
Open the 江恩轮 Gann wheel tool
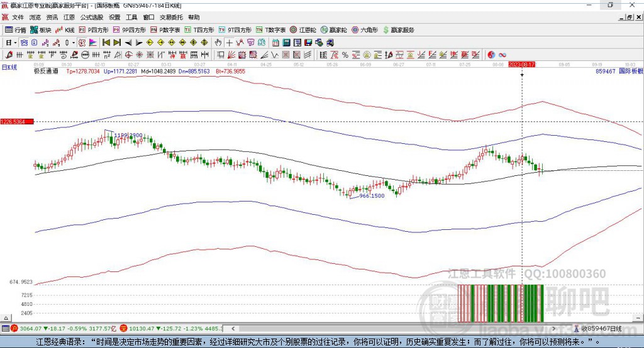[x=303, y=30]
